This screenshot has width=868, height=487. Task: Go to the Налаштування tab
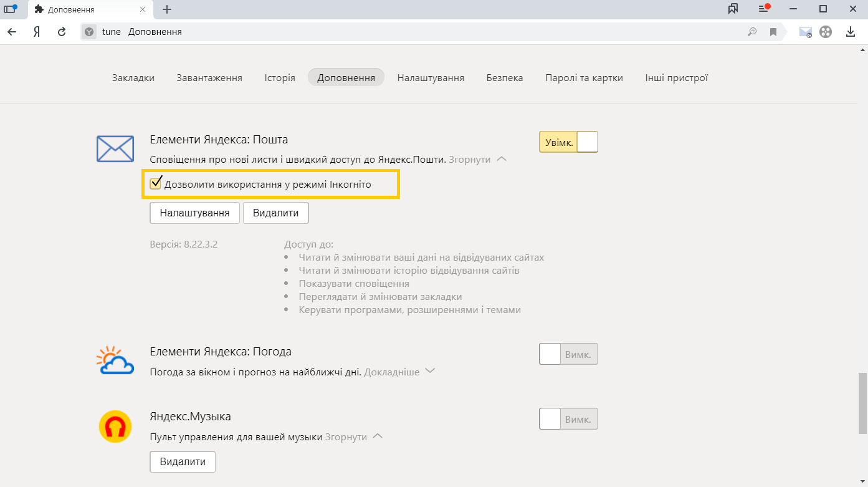pos(431,78)
